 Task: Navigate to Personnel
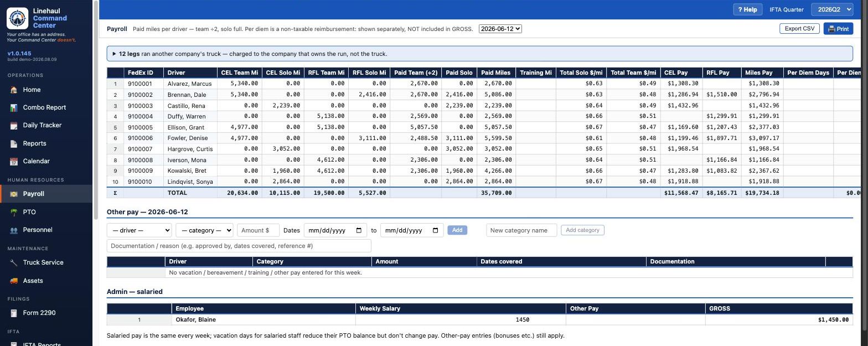pyautogui.click(x=46, y=230)
